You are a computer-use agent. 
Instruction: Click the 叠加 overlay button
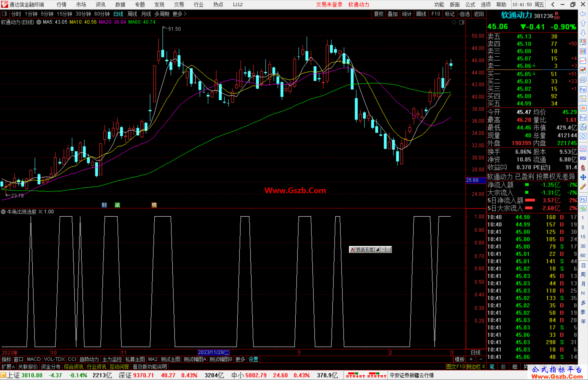tap(393, 14)
